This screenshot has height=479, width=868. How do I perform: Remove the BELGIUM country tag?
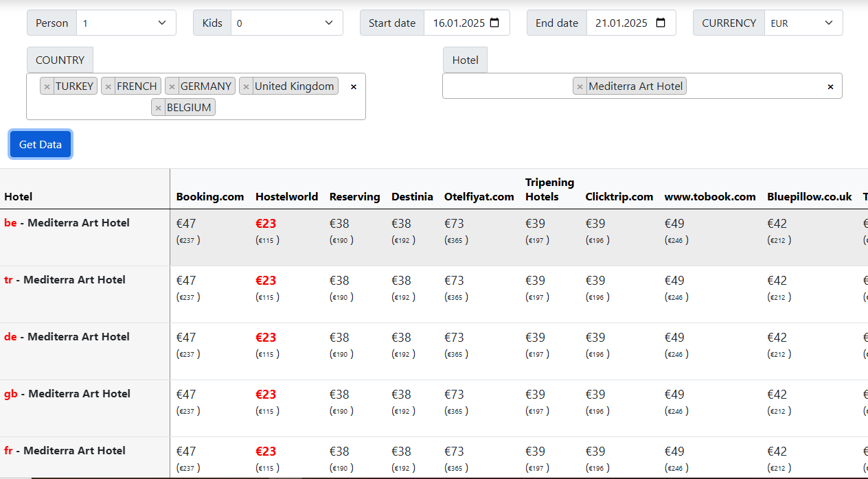click(158, 108)
